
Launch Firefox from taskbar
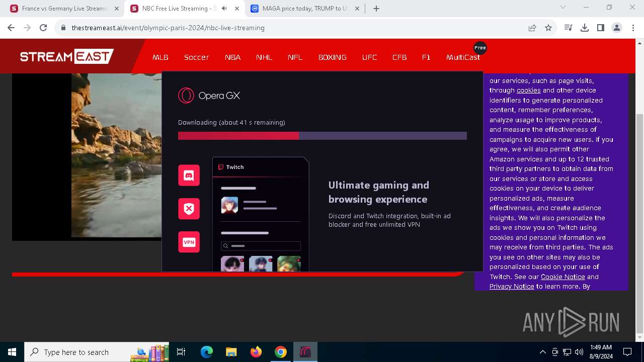[256, 352]
